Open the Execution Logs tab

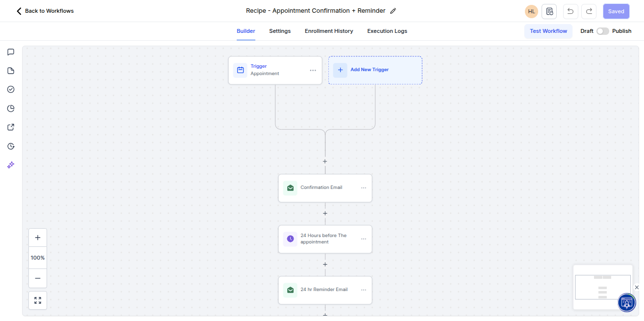coord(387,31)
